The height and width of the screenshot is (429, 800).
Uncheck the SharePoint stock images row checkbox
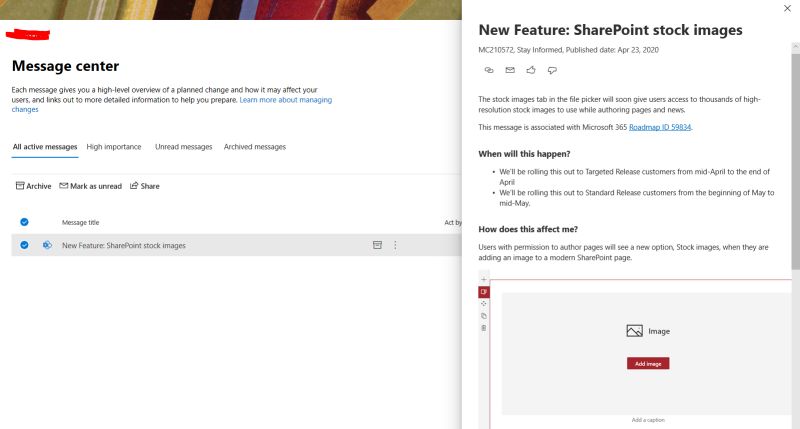[x=24, y=245]
